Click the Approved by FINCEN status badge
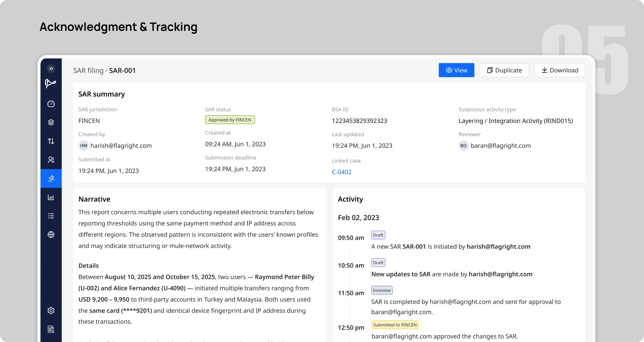This screenshot has height=342, width=644. click(230, 120)
